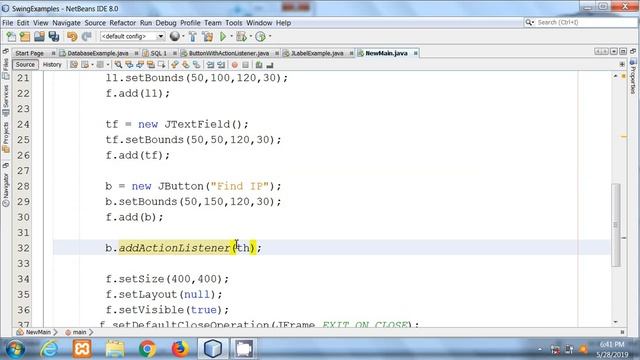Open the Profile Project dropdown arrow
Image resolution: width=640 pixels, height=360 pixels.
click(270, 36)
